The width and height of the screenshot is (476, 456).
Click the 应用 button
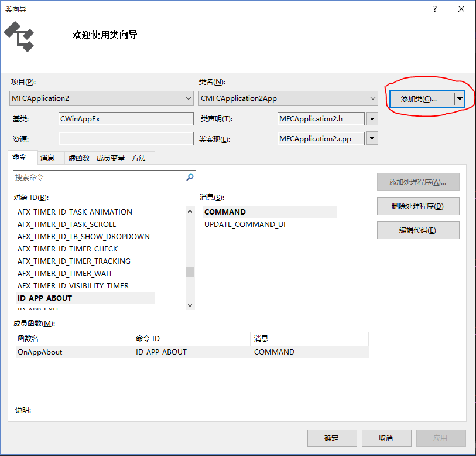coord(441,438)
